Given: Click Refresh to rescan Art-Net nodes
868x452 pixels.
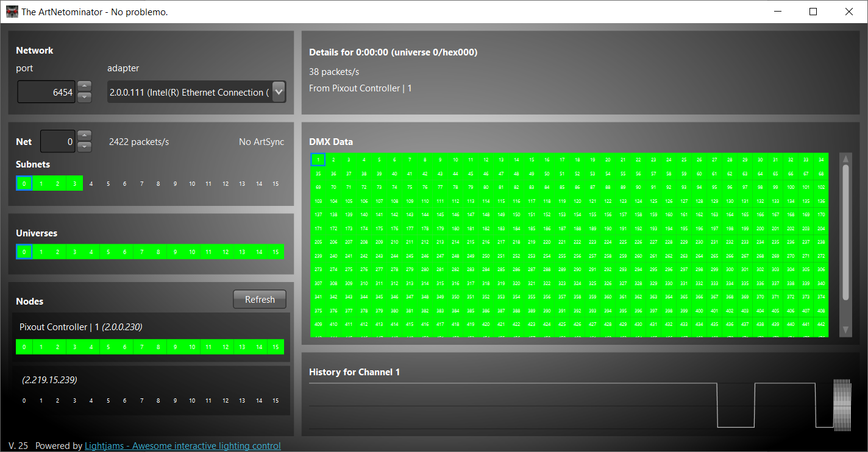Looking at the screenshot, I should coord(259,299).
